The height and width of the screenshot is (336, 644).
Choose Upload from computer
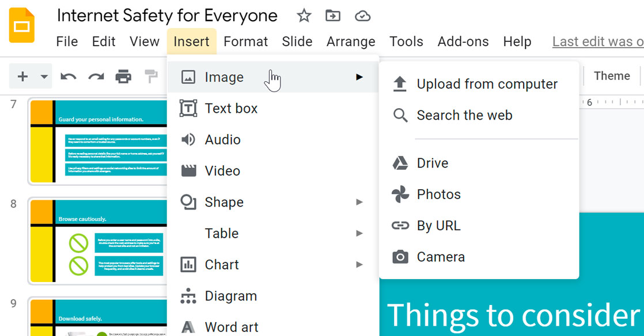pos(487,83)
